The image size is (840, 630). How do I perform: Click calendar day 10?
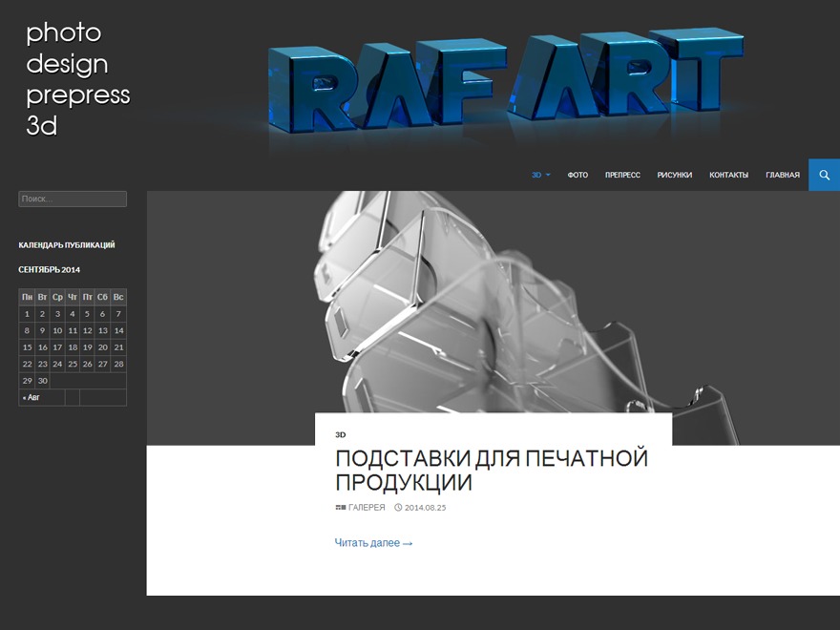(x=57, y=330)
